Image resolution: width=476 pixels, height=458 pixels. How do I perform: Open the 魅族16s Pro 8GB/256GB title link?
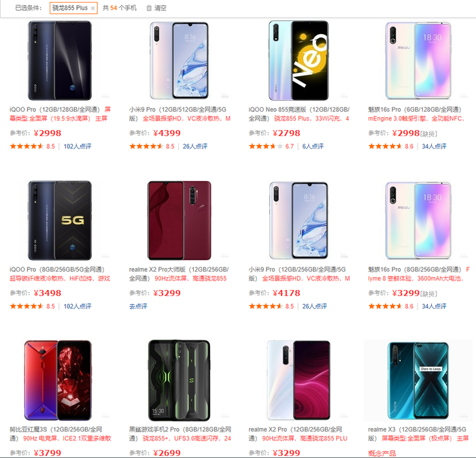415,269
